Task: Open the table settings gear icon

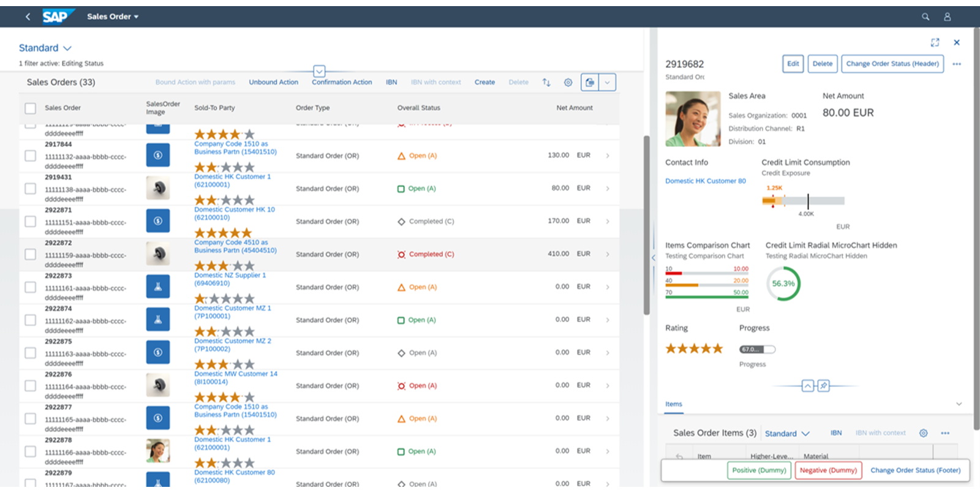Action: [568, 82]
